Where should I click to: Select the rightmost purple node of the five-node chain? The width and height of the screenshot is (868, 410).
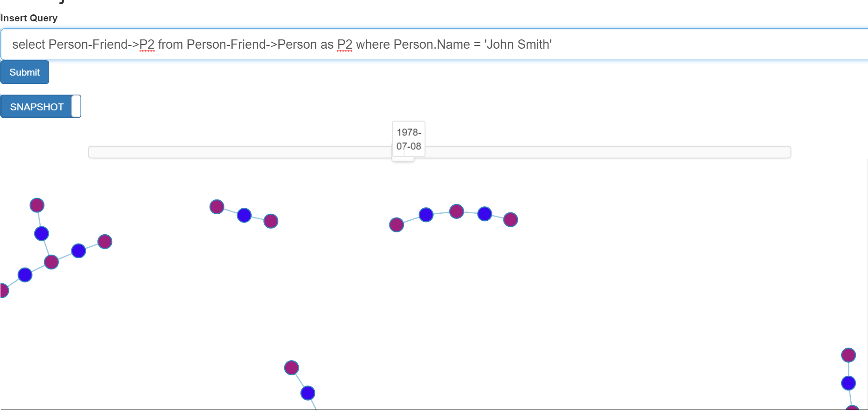511,219
